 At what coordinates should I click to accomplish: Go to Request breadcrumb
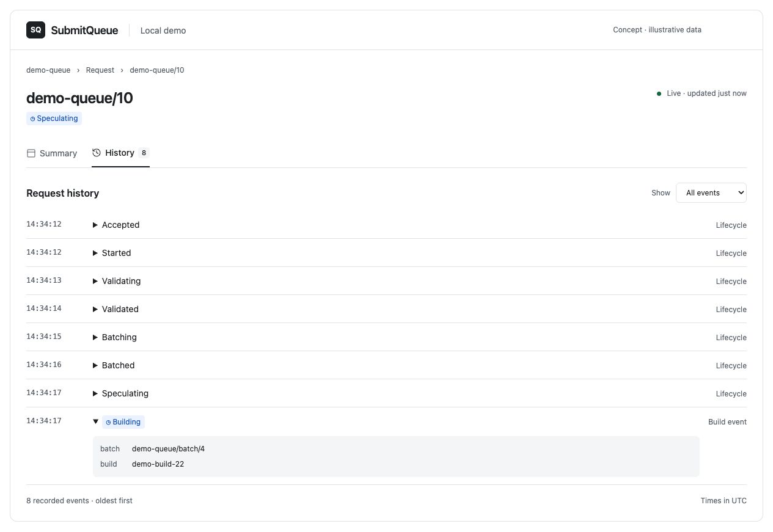[100, 70]
